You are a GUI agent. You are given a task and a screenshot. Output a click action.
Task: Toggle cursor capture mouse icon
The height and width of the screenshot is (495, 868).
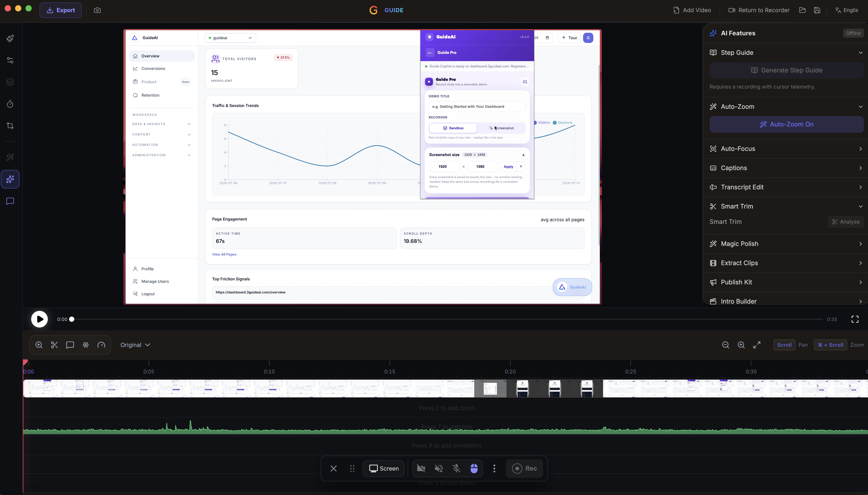pyautogui.click(x=474, y=469)
